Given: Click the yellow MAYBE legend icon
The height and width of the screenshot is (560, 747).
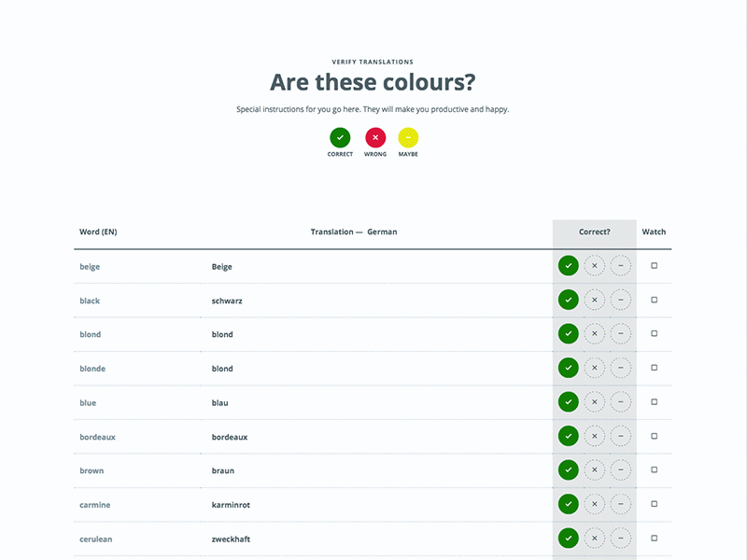Looking at the screenshot, I should click(x=408, y=138).
